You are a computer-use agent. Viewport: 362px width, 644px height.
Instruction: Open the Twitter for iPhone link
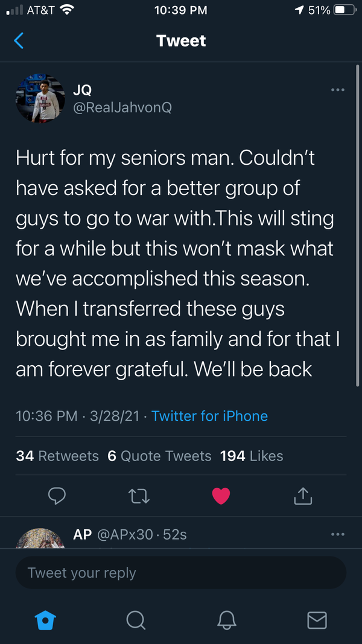(x=209, y=416)
